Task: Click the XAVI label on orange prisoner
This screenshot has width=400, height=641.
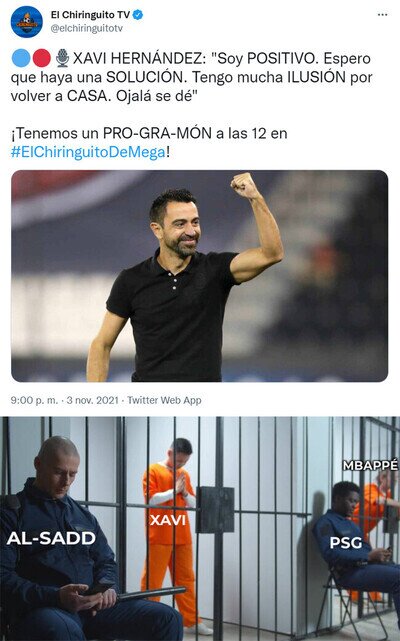Action: [168, 520]
